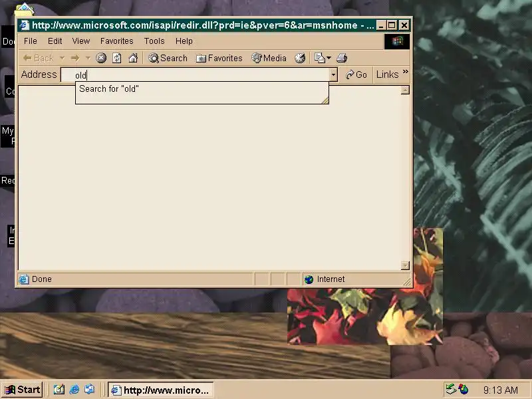Go to the Home page icon
Viewport: 532px width, 399px height.
click(x=133, y=58)
